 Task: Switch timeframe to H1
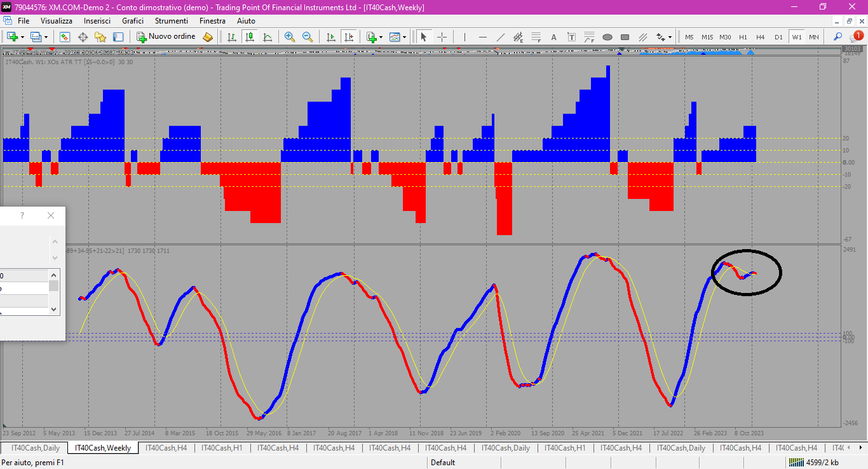click(743, 37)
